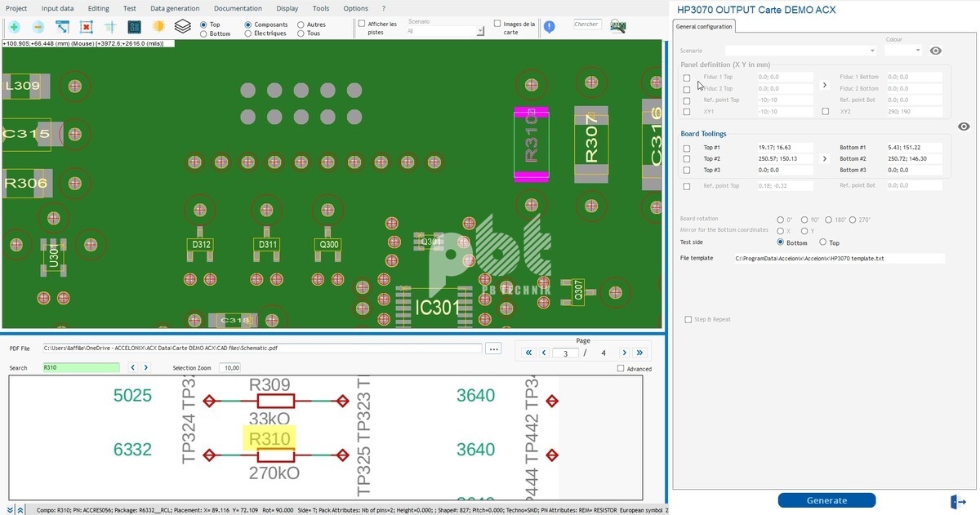Open the Scenario combo box in HP3070 panel

click(801, 51)
